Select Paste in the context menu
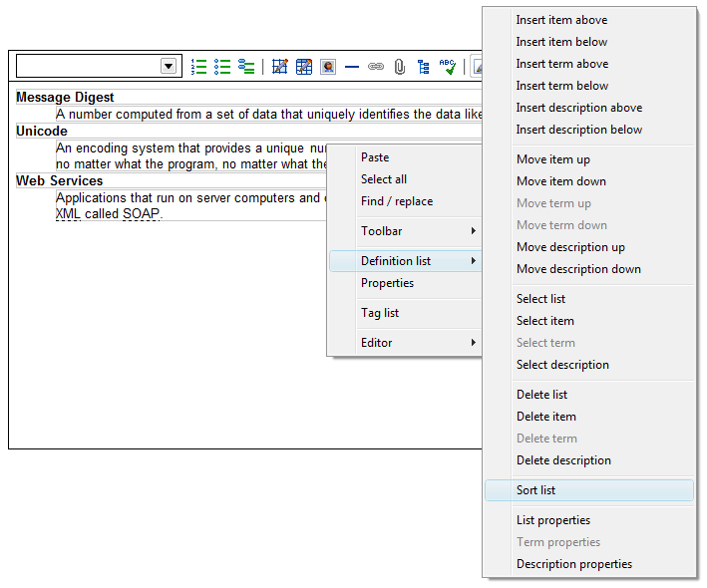The width and height of the screenshot is (707, 588). click(375, 157)
